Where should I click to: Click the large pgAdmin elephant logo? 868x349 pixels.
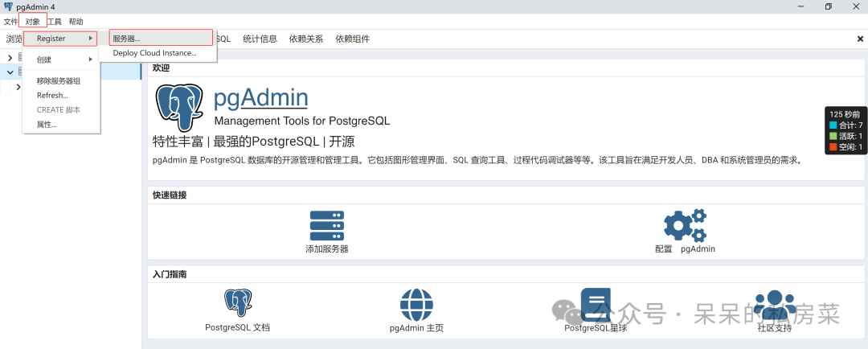(179, 108)
